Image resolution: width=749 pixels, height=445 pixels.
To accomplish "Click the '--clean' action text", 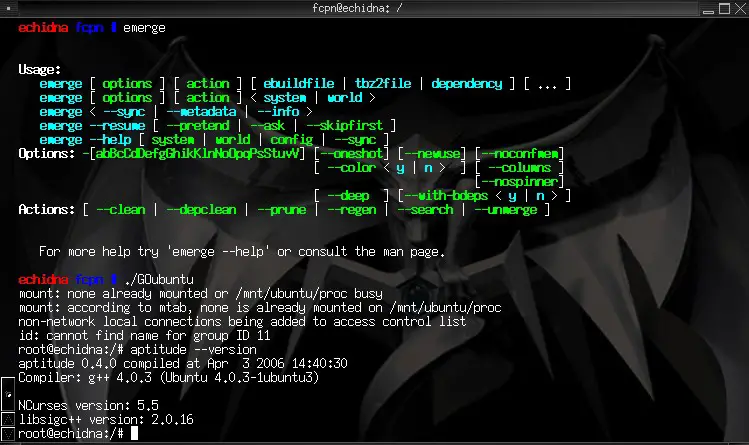I will pos(120,210).
